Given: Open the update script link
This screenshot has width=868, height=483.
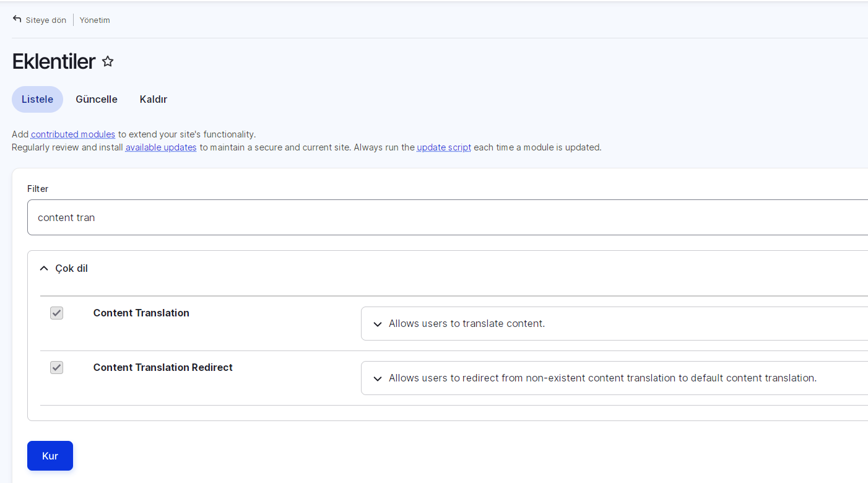Looking at the screenshot, I should [x=444, y=147].
